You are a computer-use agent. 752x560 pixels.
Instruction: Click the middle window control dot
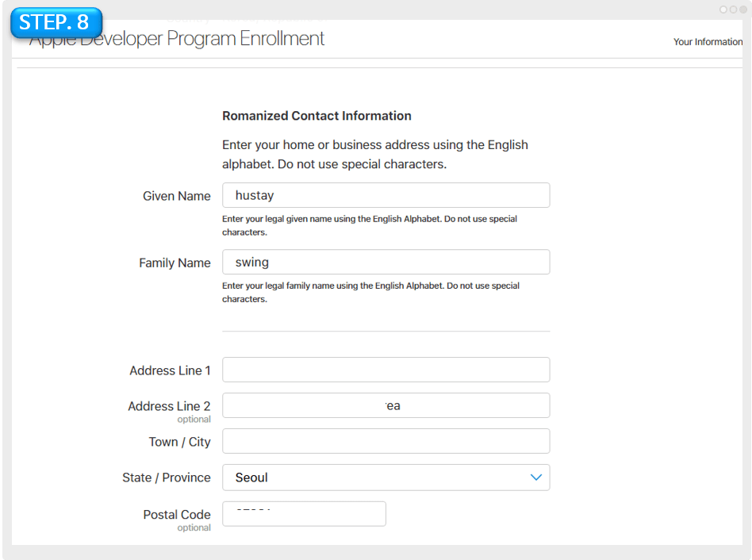735,9
